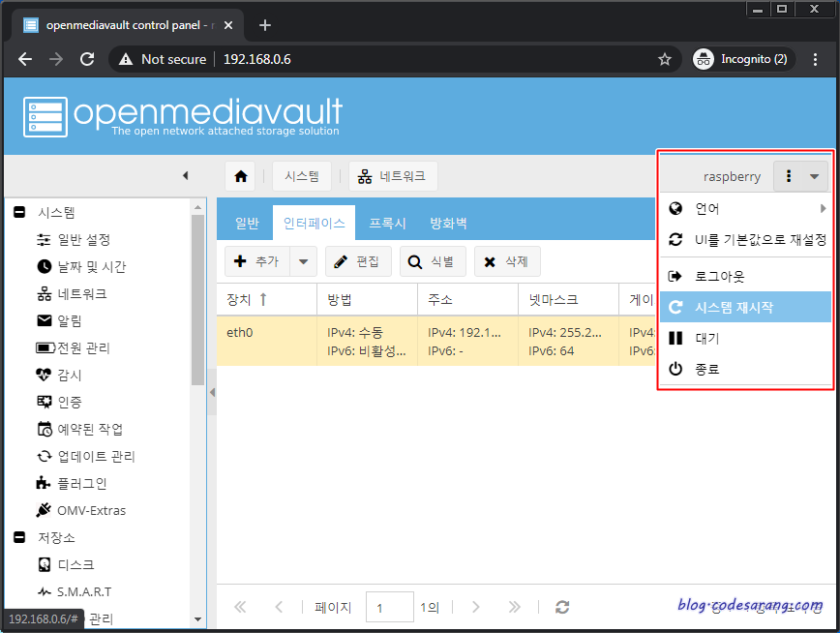Click the openmediavault logo

pos(182,116)
